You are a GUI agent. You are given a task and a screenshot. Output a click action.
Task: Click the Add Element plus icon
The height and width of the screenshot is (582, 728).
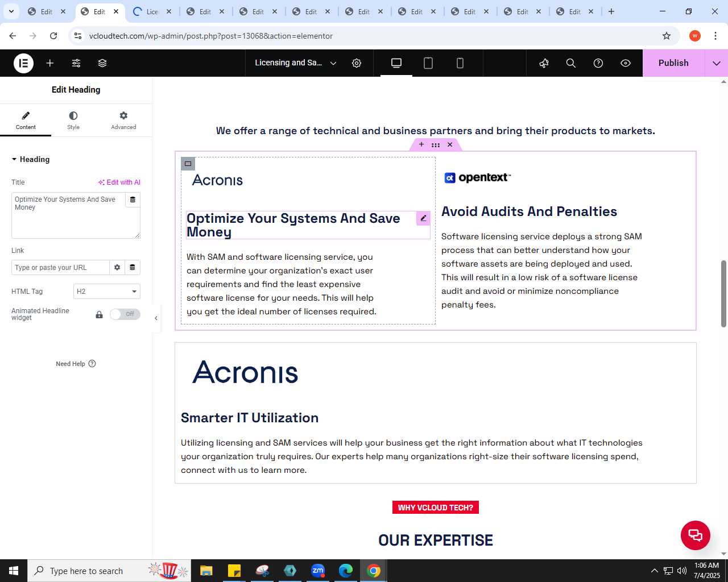point(50,63)
